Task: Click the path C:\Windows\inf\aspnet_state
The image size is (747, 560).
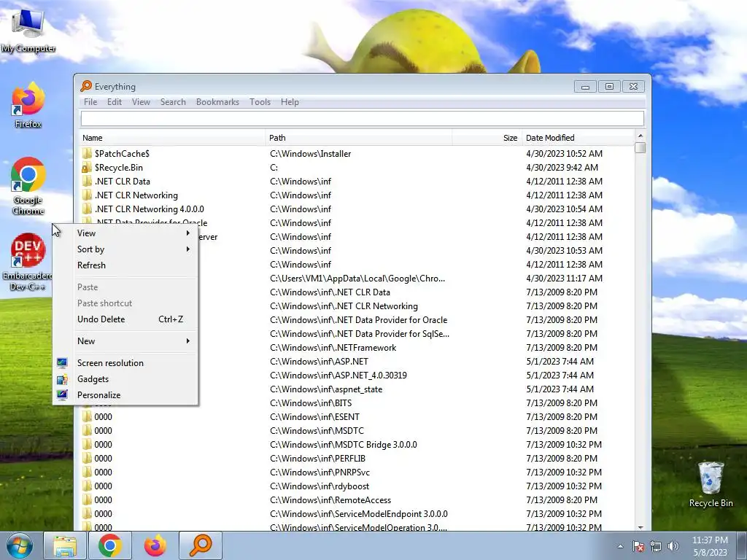Action: (x=326, y=389)
